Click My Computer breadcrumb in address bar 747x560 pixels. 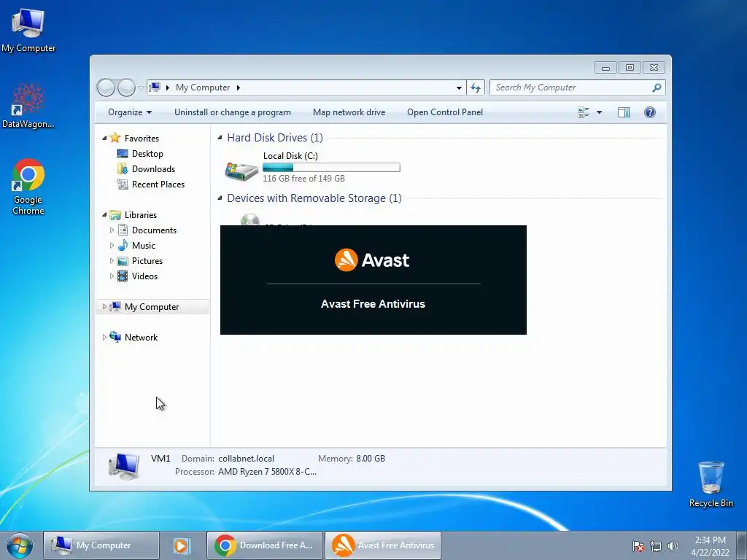click(203, 87)
